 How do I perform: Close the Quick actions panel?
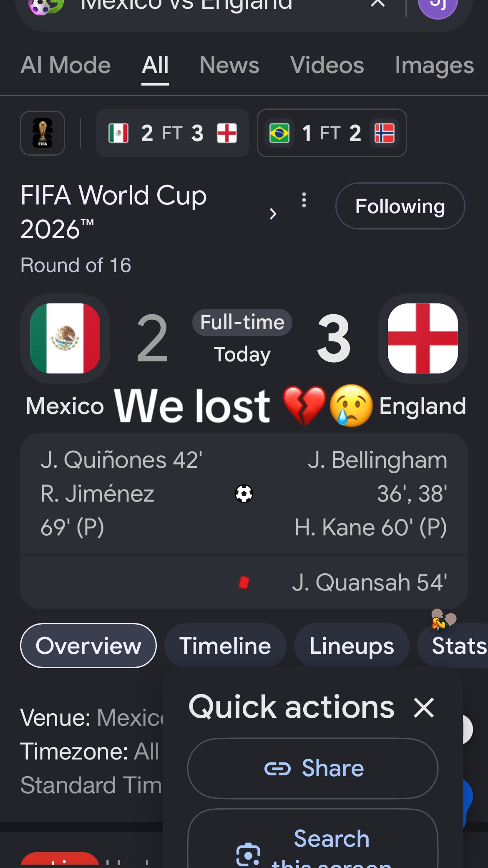click(x=424, y=708)
